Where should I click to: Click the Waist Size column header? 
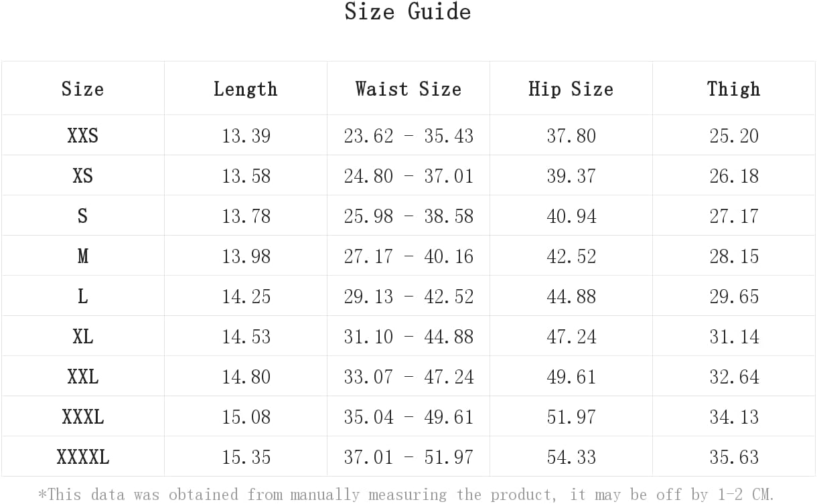tap(408, 89)
